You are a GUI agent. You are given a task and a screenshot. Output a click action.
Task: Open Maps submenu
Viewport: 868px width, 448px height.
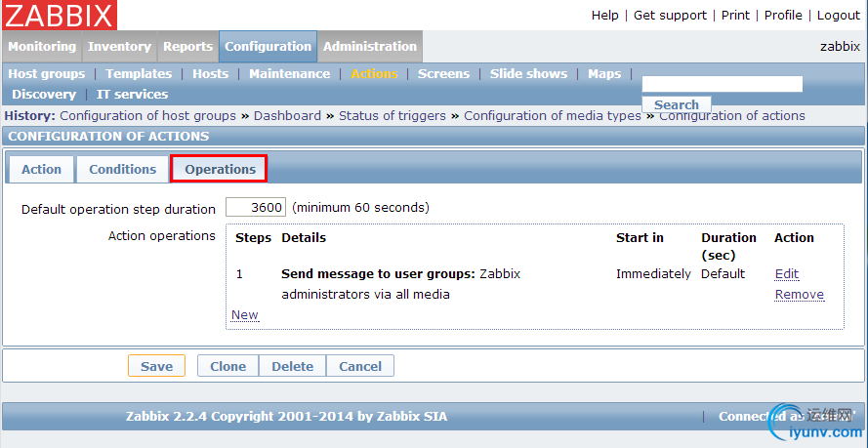604,73
